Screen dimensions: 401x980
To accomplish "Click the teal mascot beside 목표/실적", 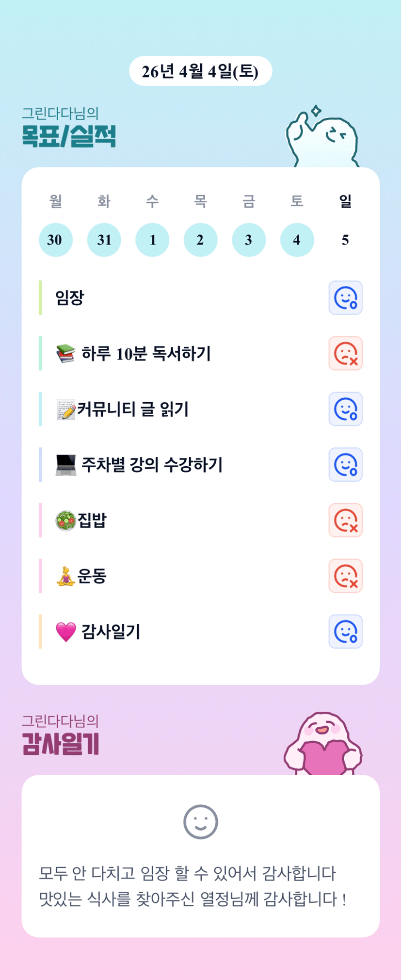I will (322, 138).
